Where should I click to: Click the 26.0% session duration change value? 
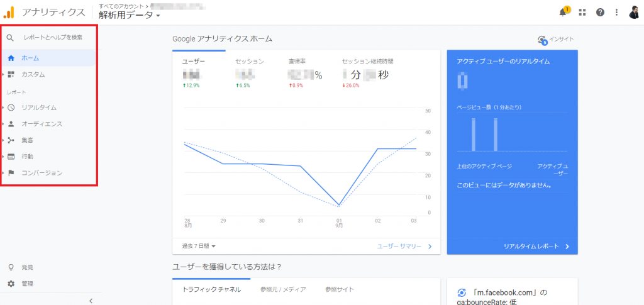pyautogui.click(x=350, y=86)
